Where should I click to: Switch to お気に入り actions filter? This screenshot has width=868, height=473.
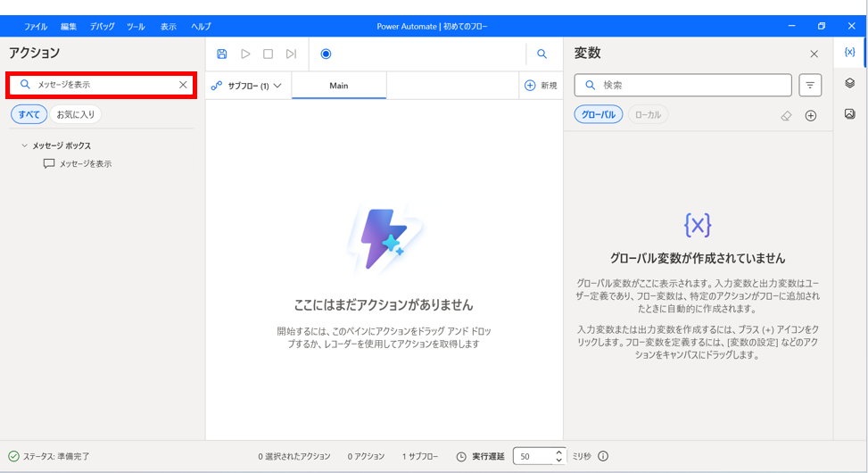pyautogui.click(x=75, y=114)
